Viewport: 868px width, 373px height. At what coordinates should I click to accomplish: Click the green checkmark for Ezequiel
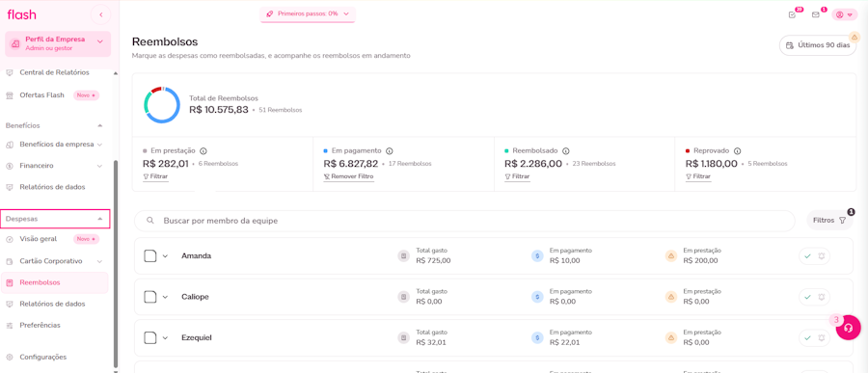click(x=807, y=337)
